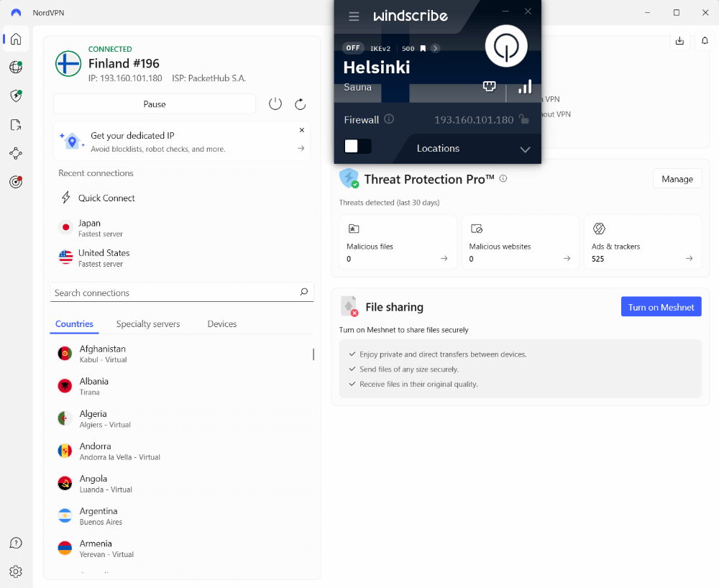The height and width of the screenshot is (588, 719).
Task: Open Malicious files details arrow
Action: click(444, 259)
